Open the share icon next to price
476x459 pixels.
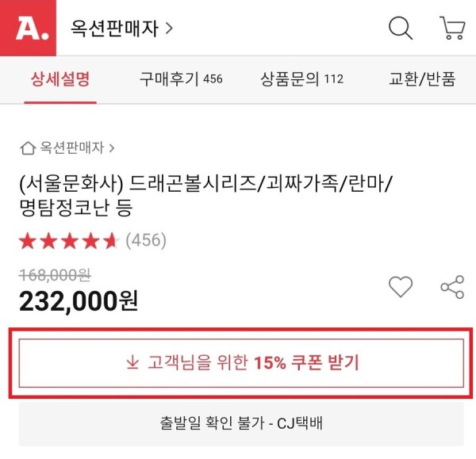(x=452, y=287)
